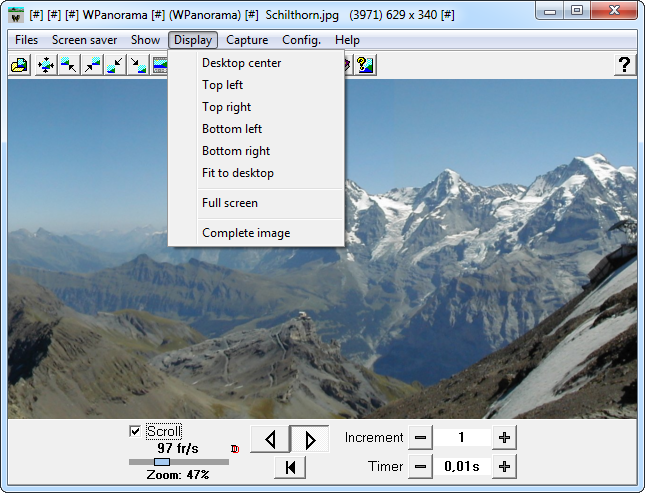Open the Screen saver menu
The height and width of the screenshot is (493, 645).
pos(84,40)
